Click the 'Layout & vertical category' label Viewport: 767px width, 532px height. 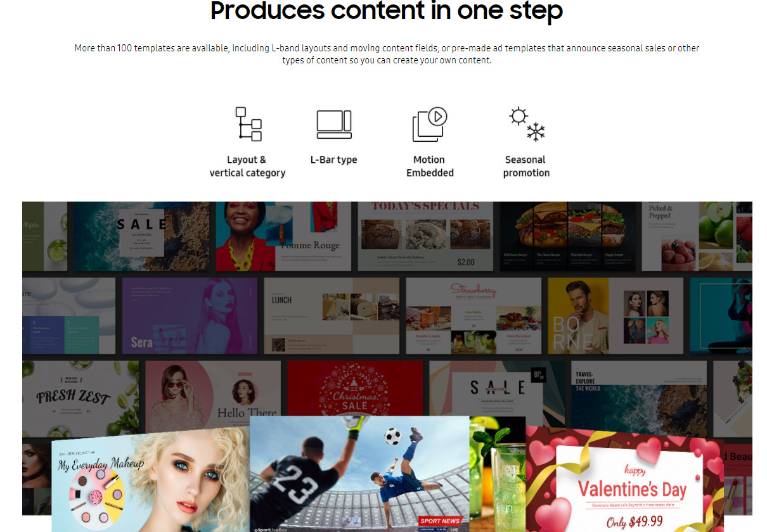(x=247, y=166)
